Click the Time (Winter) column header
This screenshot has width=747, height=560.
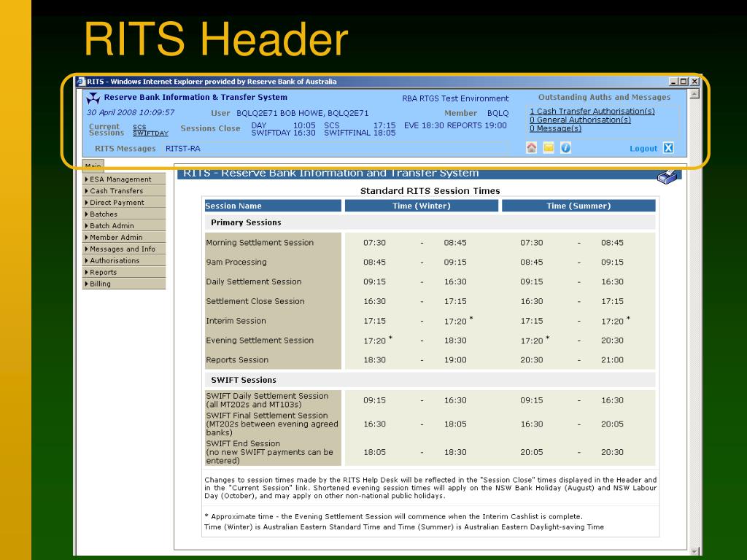tap(422, 206)
